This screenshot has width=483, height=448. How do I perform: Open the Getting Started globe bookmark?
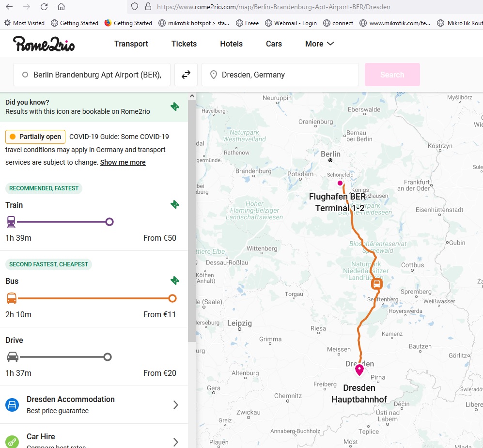tap(75, 23)
